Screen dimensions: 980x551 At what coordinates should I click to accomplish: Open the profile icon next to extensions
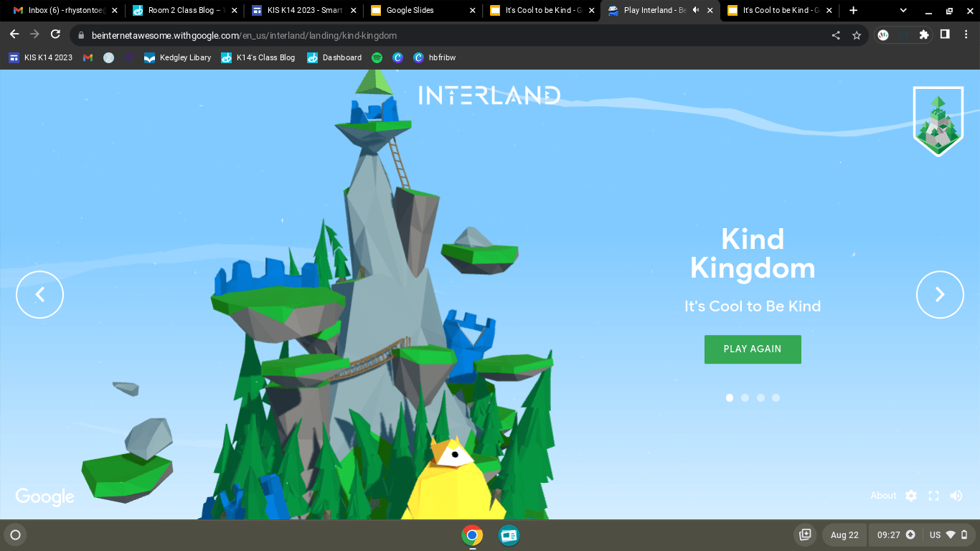click(884, 35)
